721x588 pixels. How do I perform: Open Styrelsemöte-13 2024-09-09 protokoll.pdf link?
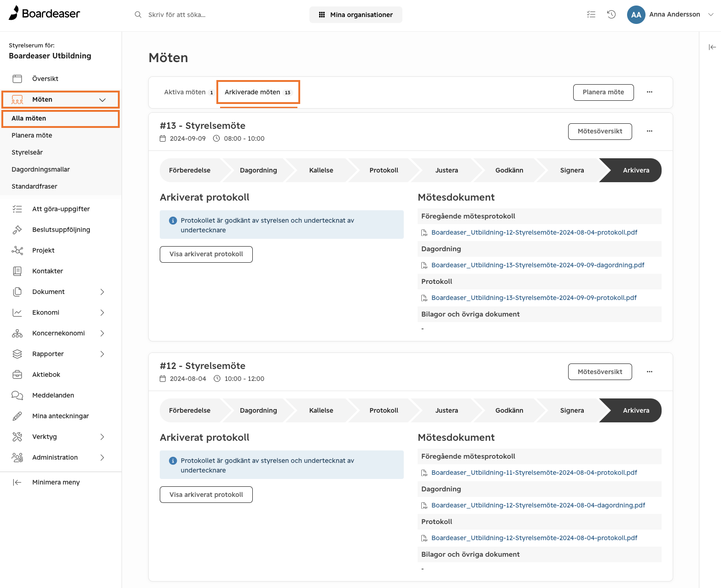tap(534, 298)
